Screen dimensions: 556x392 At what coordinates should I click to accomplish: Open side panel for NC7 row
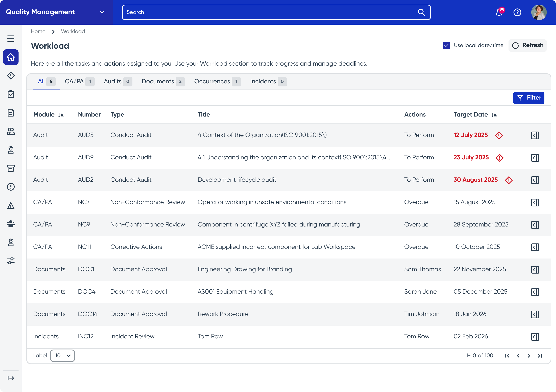[x=535, y=202]
